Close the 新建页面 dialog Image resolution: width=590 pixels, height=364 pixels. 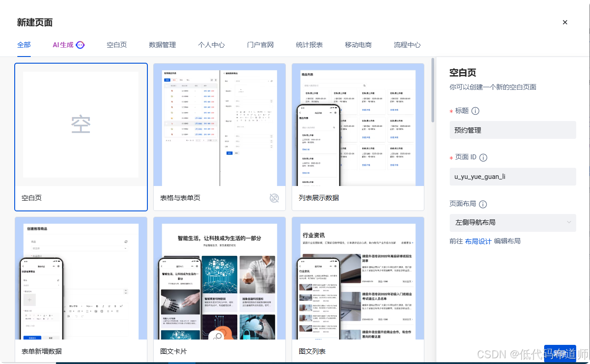pos(565,22)
